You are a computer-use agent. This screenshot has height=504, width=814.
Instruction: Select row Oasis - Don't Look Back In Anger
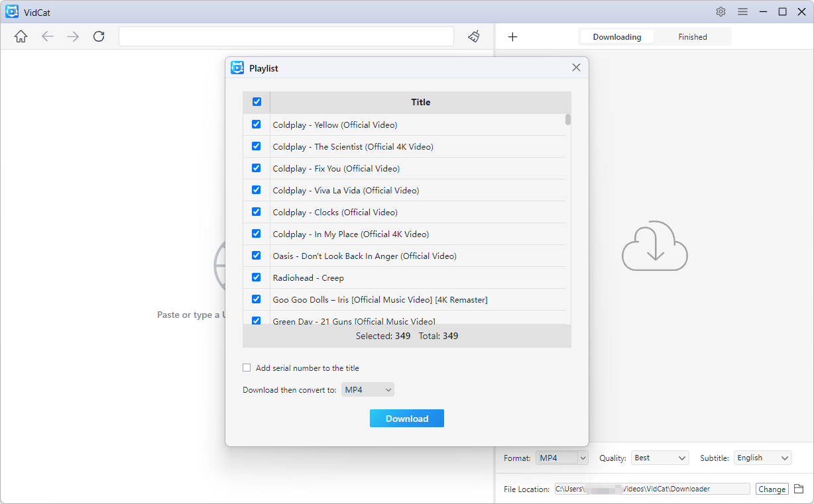tap(404, 256)
